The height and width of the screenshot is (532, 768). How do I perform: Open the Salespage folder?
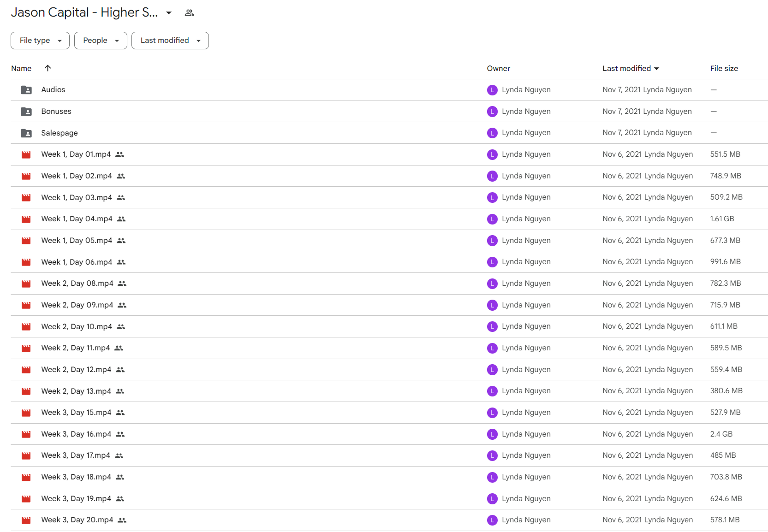(x=60, y=133)
